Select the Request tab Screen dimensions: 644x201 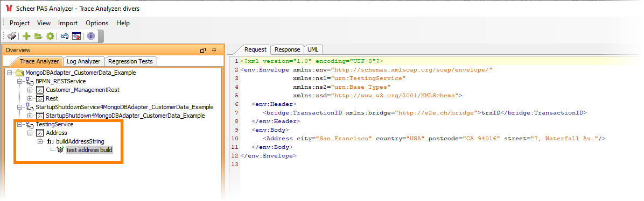[255, 49]
